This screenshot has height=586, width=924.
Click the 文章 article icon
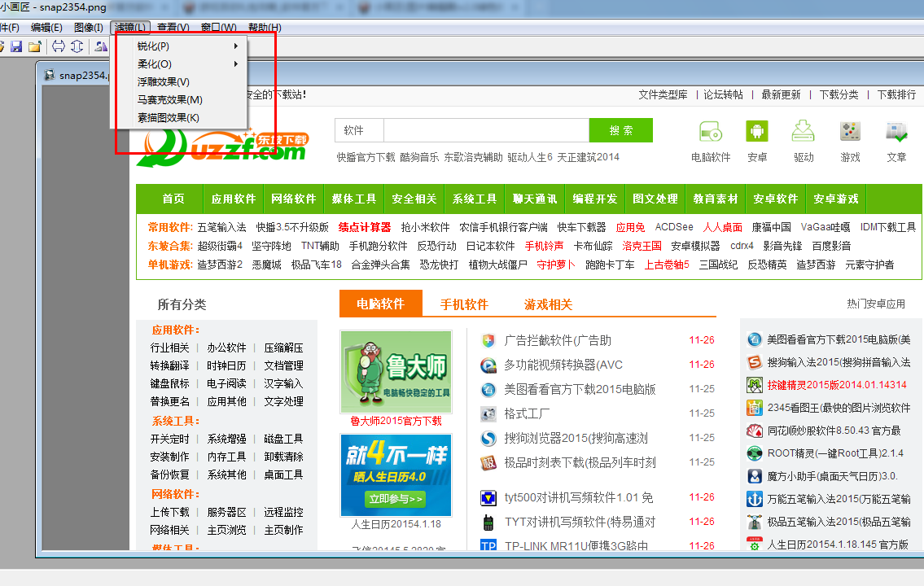pyautogui.click(x=896, y=131)
